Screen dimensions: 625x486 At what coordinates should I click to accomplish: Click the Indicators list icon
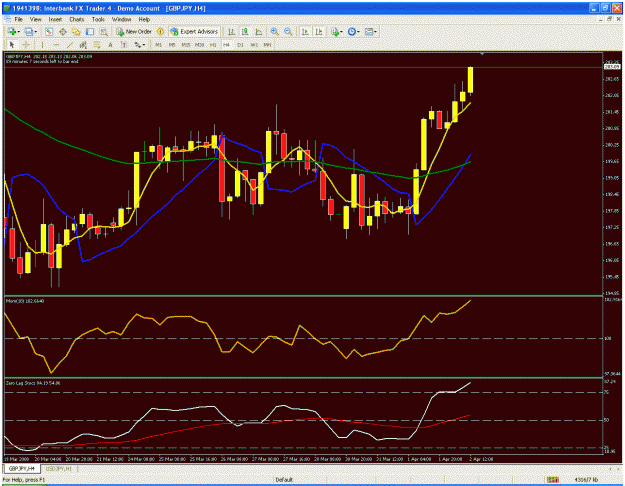click(335, 31)
